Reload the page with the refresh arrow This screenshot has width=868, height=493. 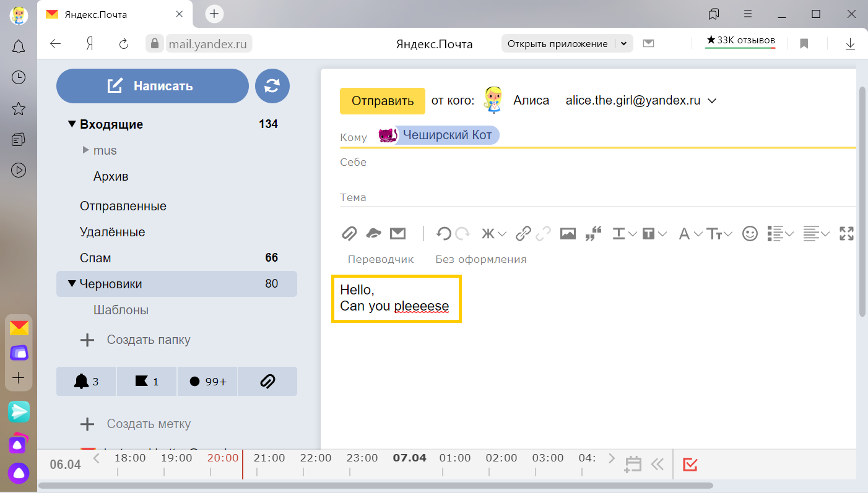tap(123, 44)
